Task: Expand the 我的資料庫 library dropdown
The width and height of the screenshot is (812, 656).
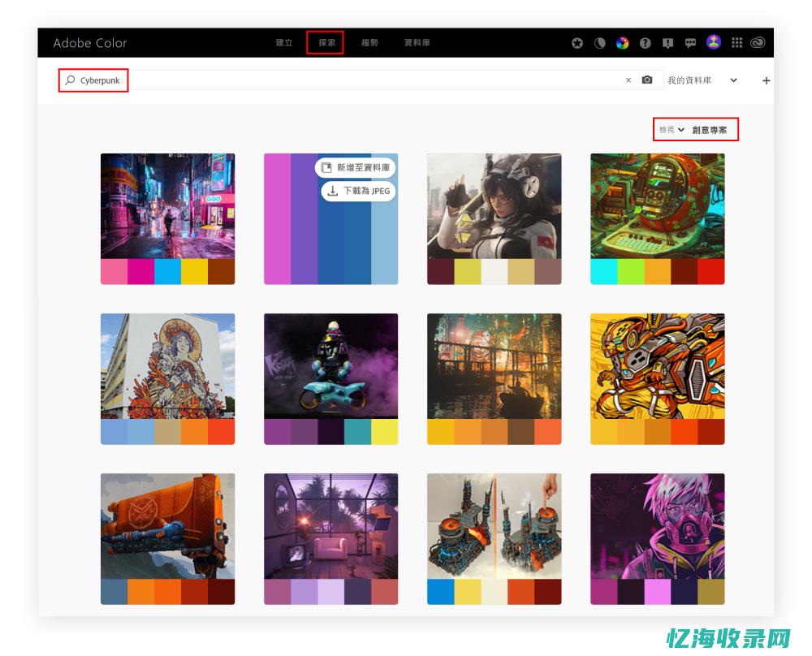Action: (733, 80)
